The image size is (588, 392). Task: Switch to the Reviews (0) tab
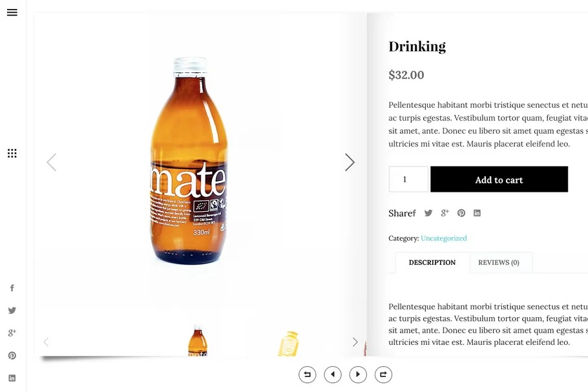pos(498,263)
